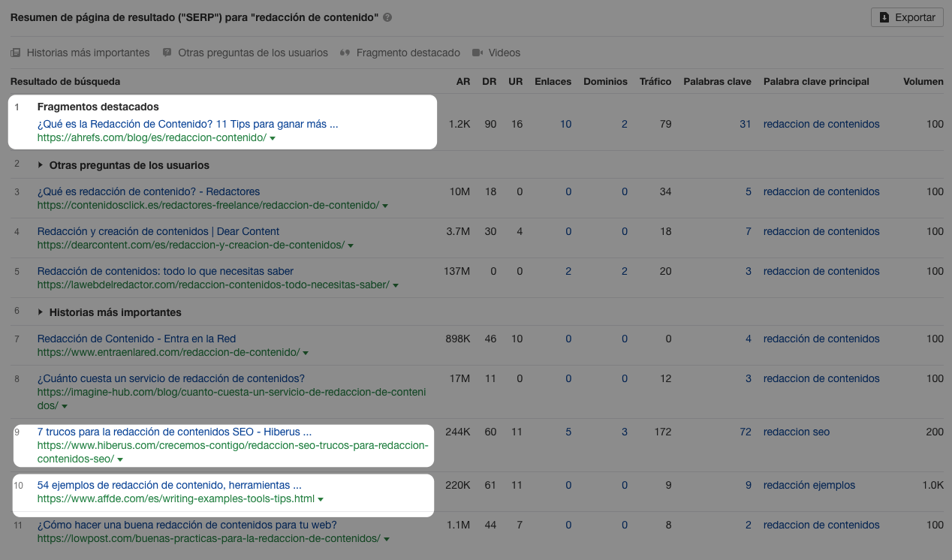Click the DR column header

490,81
